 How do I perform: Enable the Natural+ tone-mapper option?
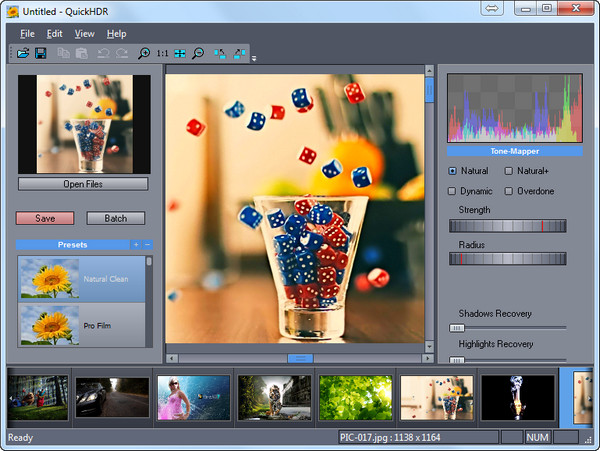click(x=509, y=171)
